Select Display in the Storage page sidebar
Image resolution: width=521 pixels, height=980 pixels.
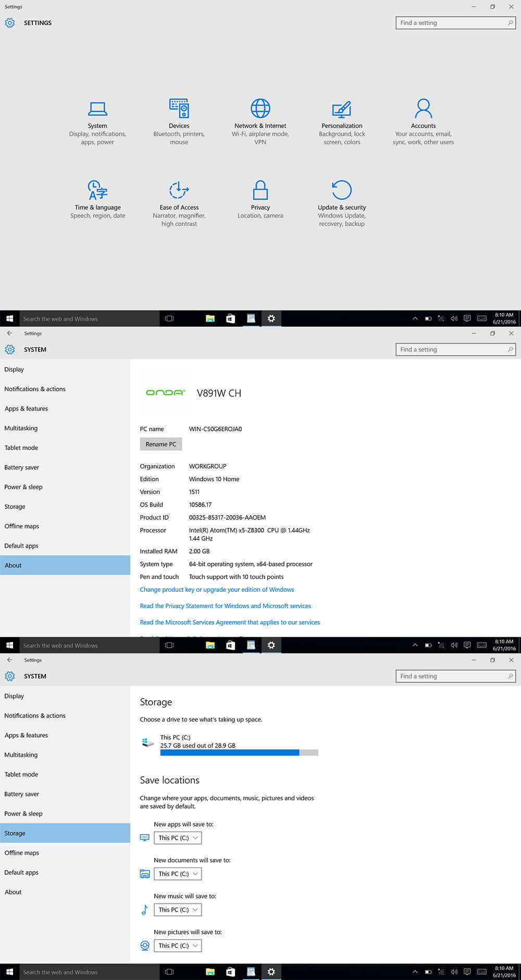(x=65, y=696)
